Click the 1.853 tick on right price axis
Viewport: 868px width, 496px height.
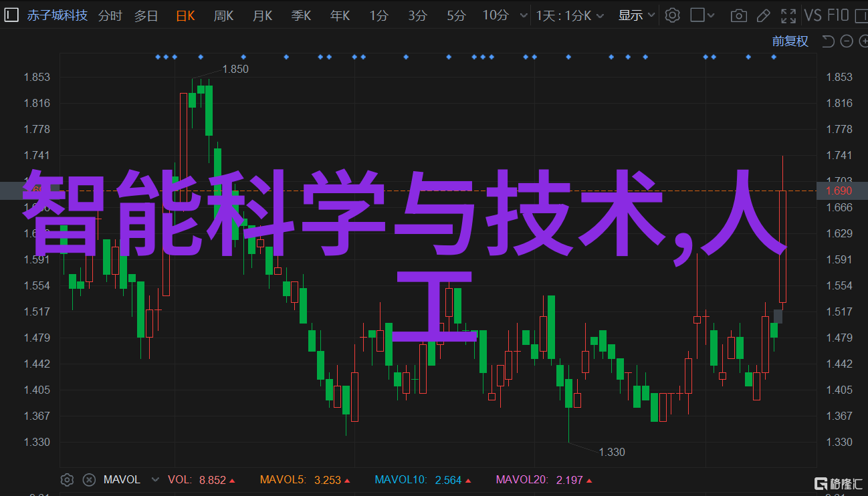point(839,77)
